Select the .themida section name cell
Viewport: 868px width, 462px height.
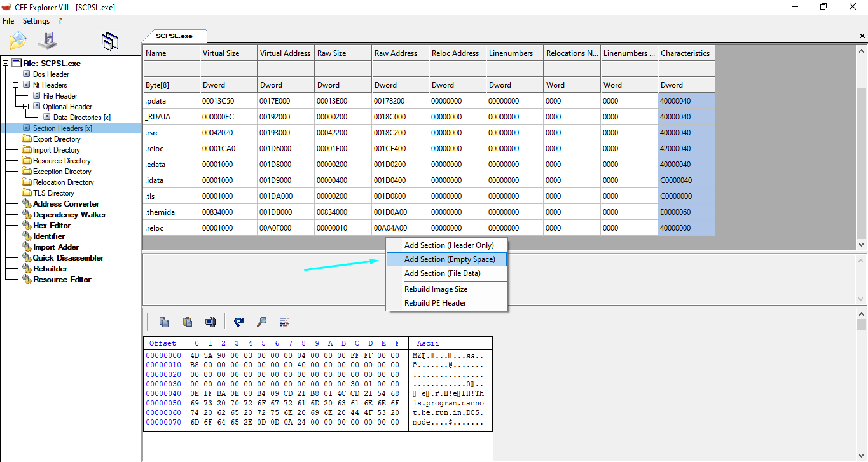(x=171, y=212)
